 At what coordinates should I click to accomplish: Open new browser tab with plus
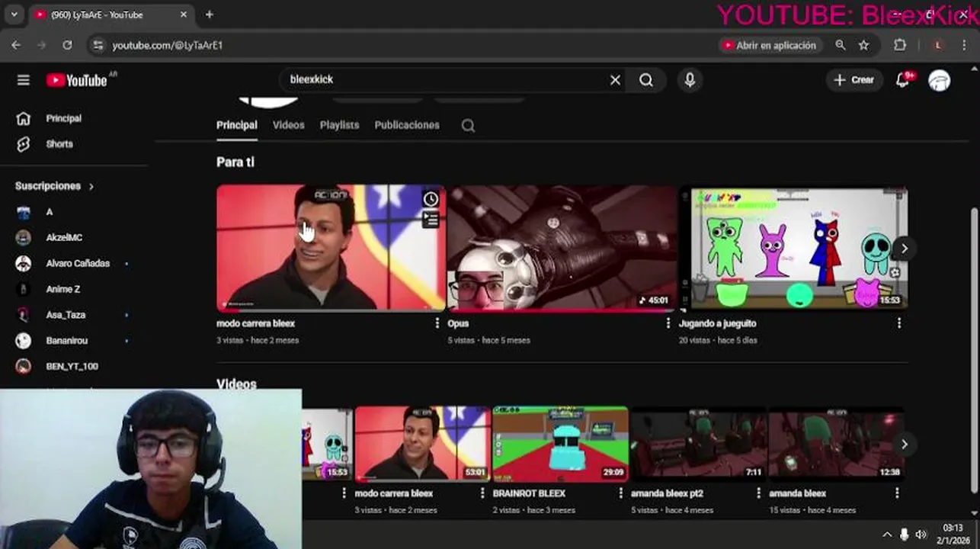click(x=209, y=14)
